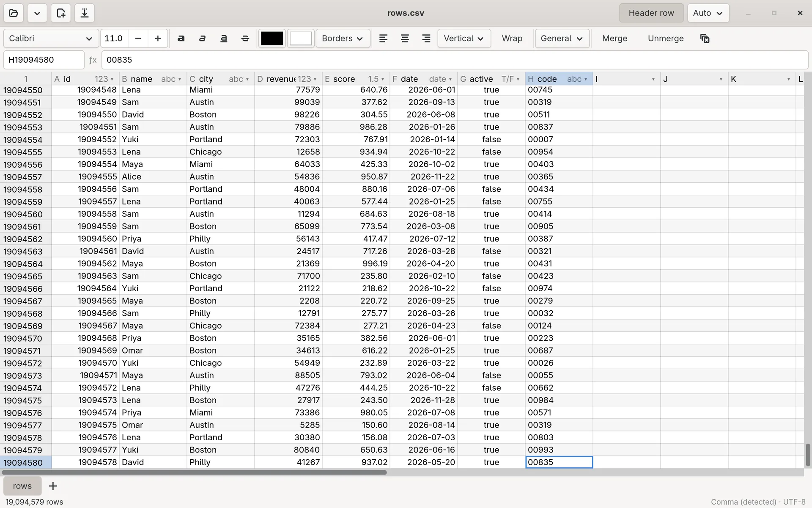This screenshot has width=812, height=508.
Task: Open column G active type dropdown arrow
Action: click(x=518, y=79)
